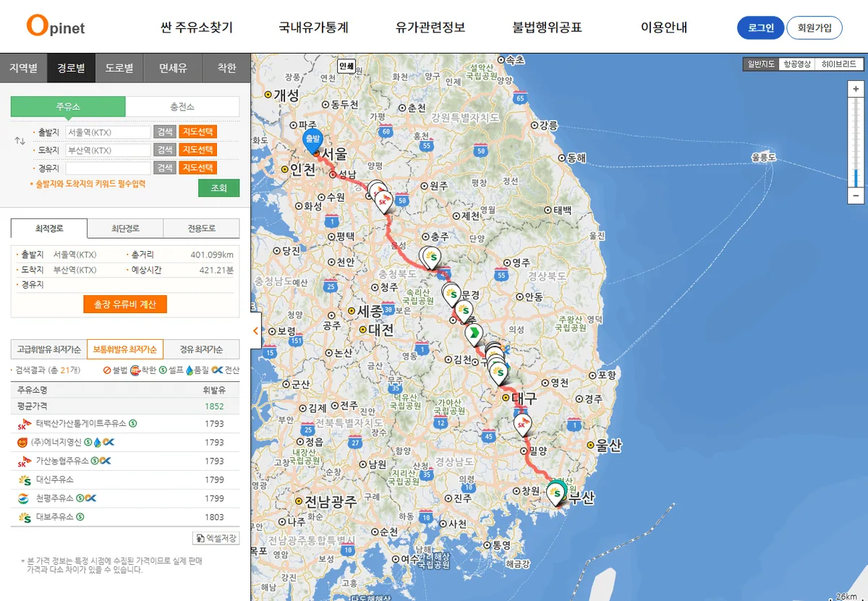Click the 로그인 button
This screenshot has width=868, height=601.
pyautogui.click(x=761, y=27)
